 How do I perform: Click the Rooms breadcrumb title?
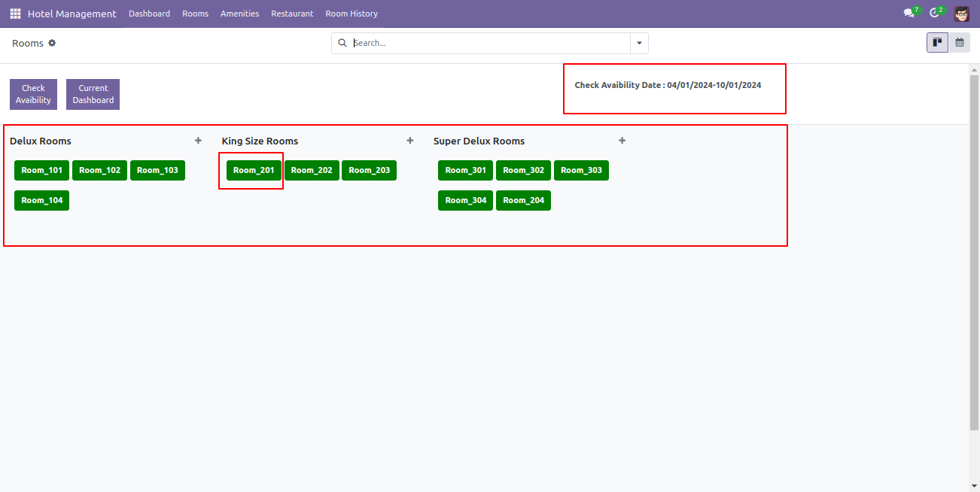click(28, 43)
